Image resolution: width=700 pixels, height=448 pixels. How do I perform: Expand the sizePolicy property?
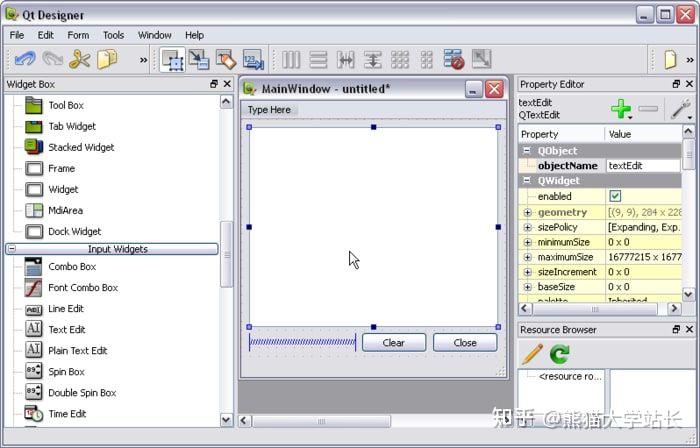(527, 227)
